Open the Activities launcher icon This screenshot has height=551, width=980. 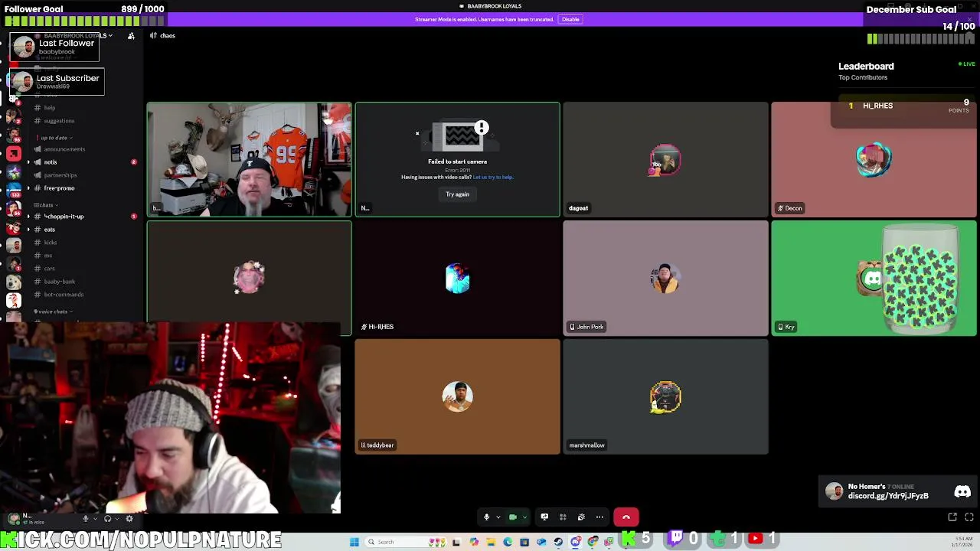(x=563, y=517)
